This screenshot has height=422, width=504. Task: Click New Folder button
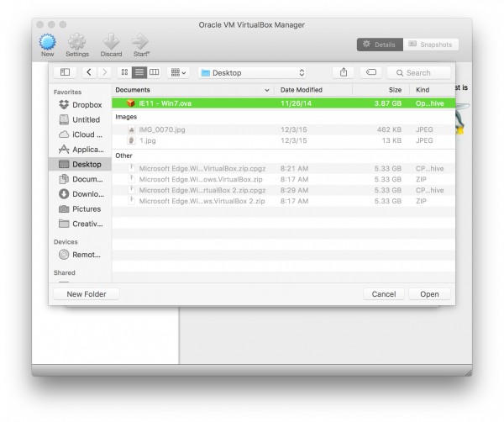click(x=87, y=294)
